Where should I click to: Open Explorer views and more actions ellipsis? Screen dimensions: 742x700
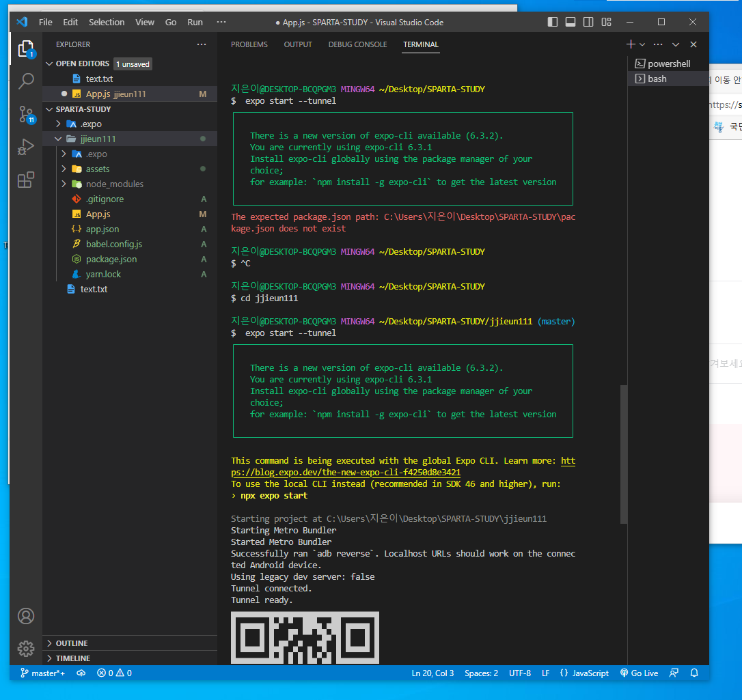202,44
